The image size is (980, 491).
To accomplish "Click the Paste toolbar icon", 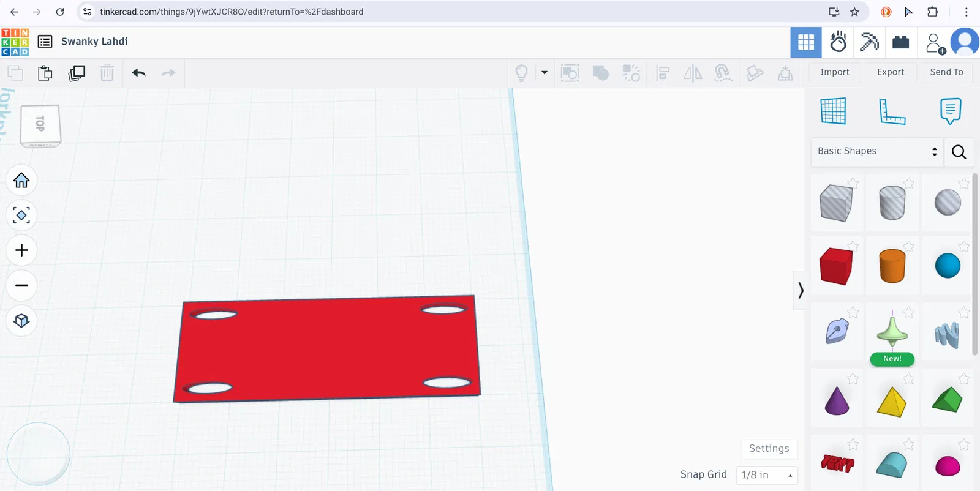I will click(45, 73).
